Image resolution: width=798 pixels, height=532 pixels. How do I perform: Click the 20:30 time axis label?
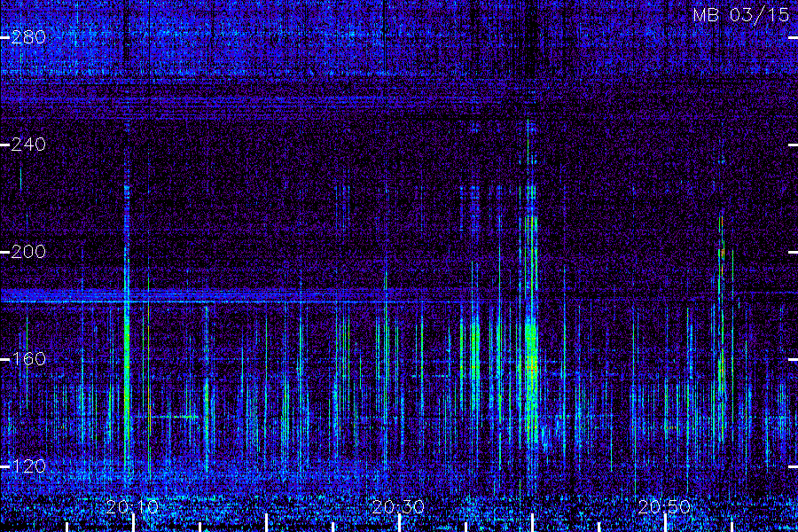(x=398, y=507)
